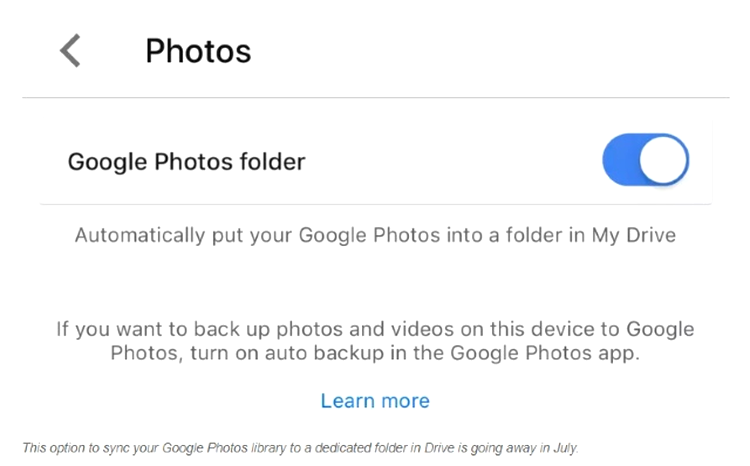The image size is (750, 466).
Task: Click the Photos page title
Action: click(x=198, y=51)
